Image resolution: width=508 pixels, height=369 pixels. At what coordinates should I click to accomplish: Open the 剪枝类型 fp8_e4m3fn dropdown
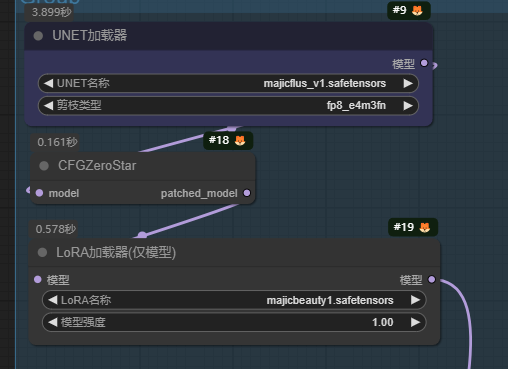[228, 106]
